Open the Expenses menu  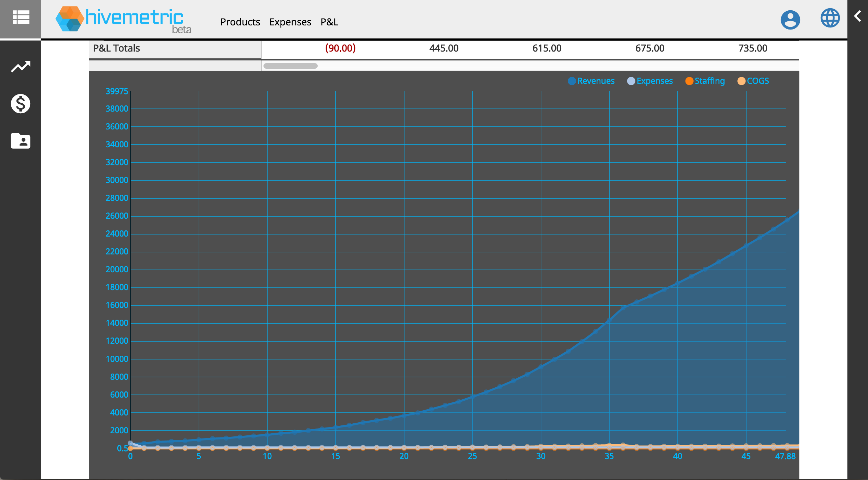(x=290, y=22)
